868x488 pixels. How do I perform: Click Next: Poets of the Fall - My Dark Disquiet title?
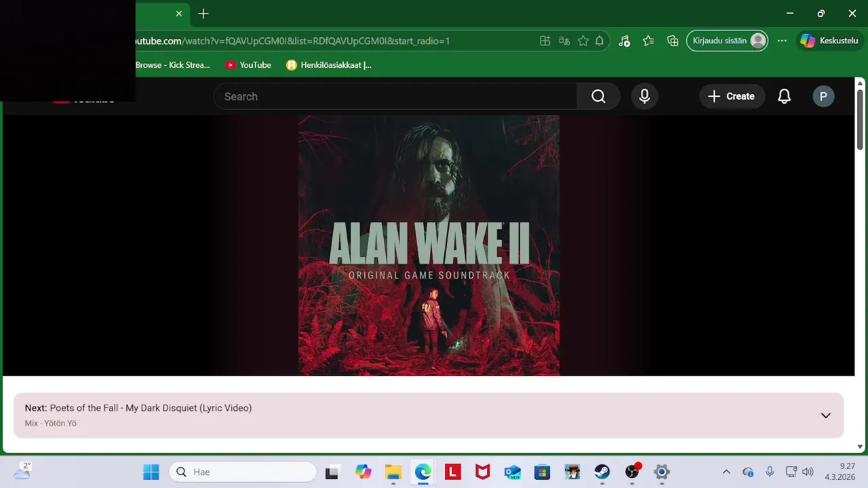point(138,408)
